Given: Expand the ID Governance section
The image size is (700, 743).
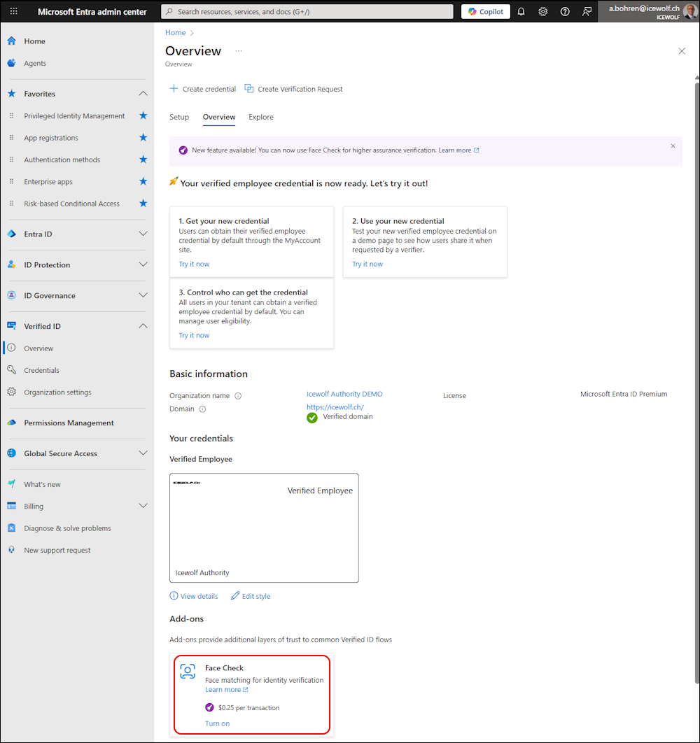Looking at the screenshot, I should pyautogui.click(x=143, y=295).
